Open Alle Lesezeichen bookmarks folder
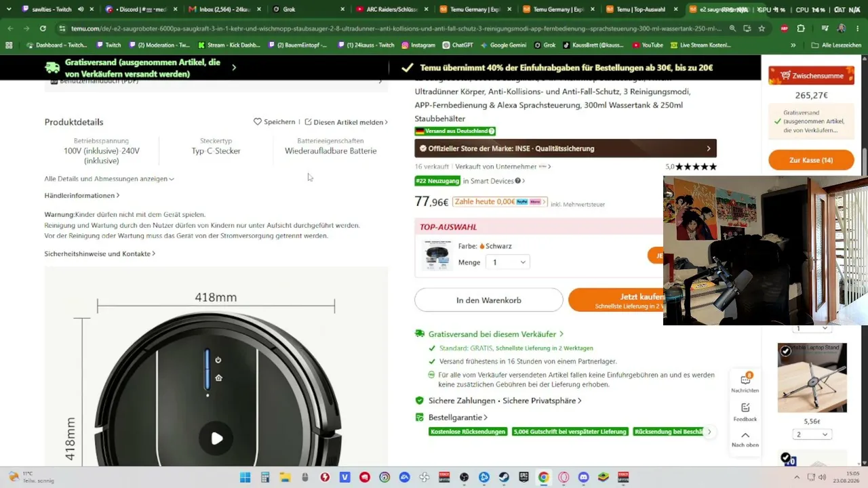868x488 pixels. (836, 45)
